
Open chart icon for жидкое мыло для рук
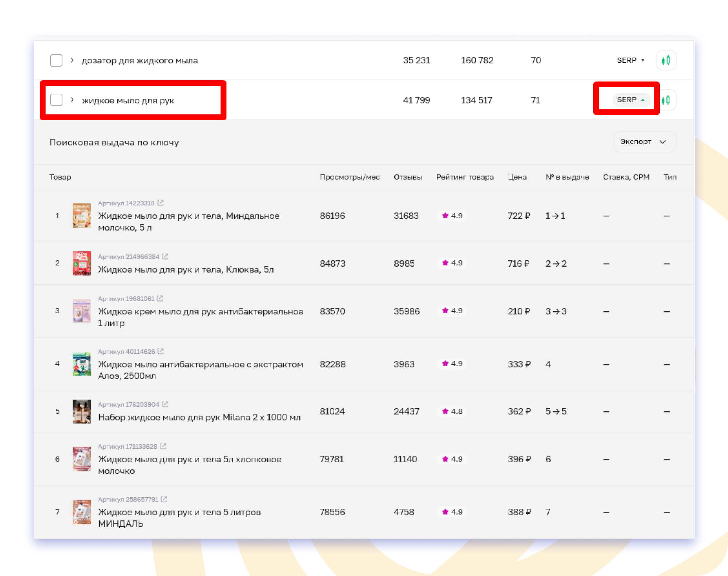point(666,100)
